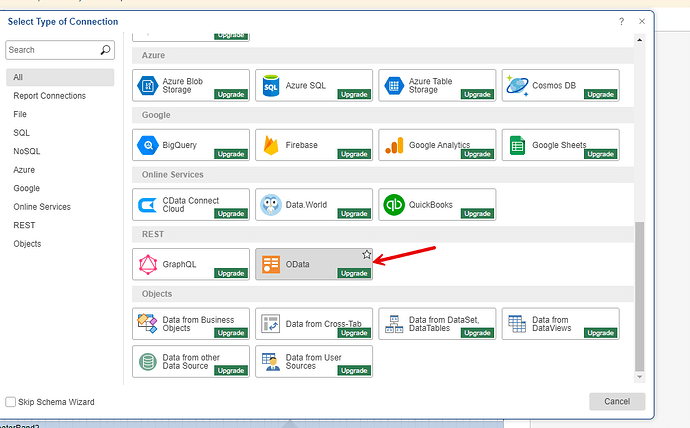Click Upgrade badge on GraphQL
Screen dimensions: 690x428
click(x=231, y=273)
